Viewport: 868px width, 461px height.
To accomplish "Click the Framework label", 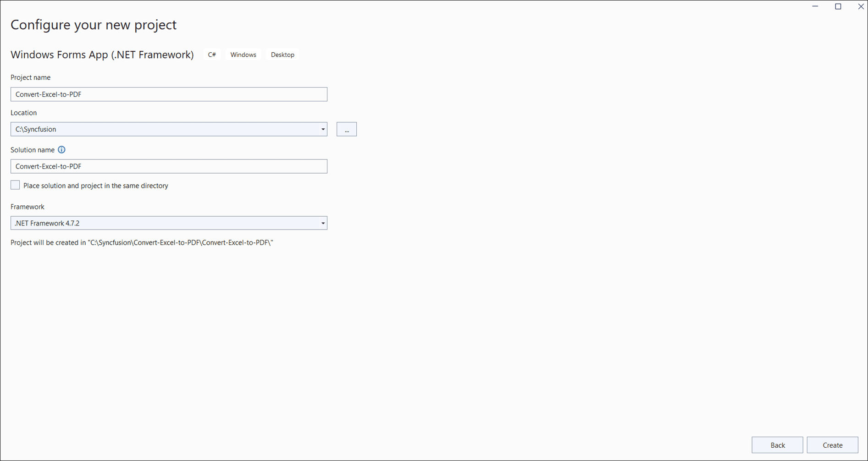I will 28,207.
